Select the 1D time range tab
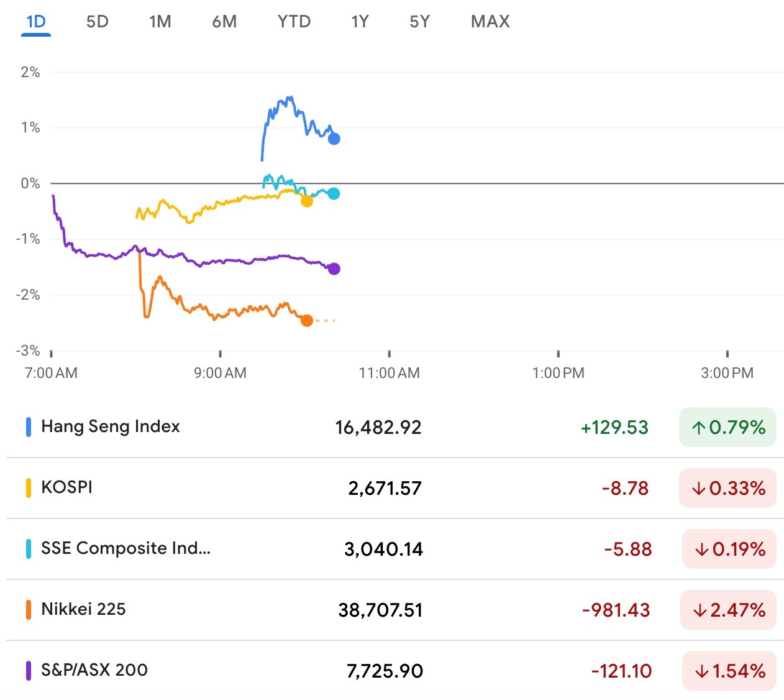784x700 pixels. (x=36, y=22)
